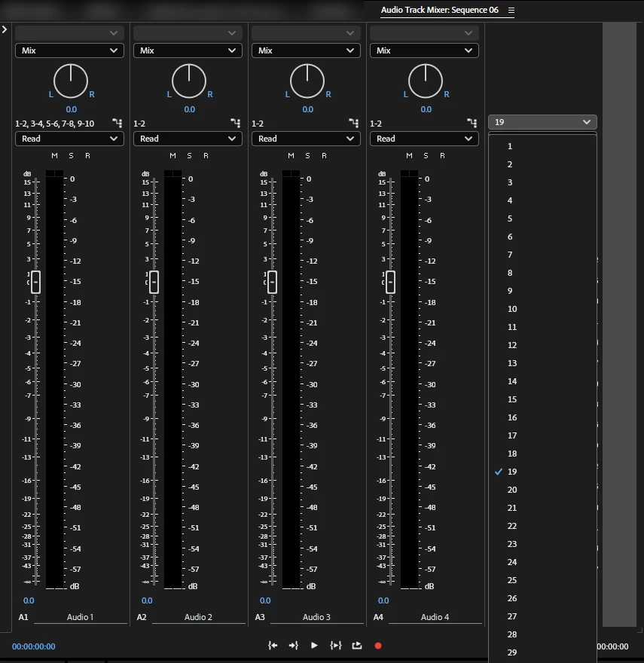Open Mix output dropdown for Audio 4
This screenshot has width=644, height=663.
pyautogui.click(x=424, y=50)
